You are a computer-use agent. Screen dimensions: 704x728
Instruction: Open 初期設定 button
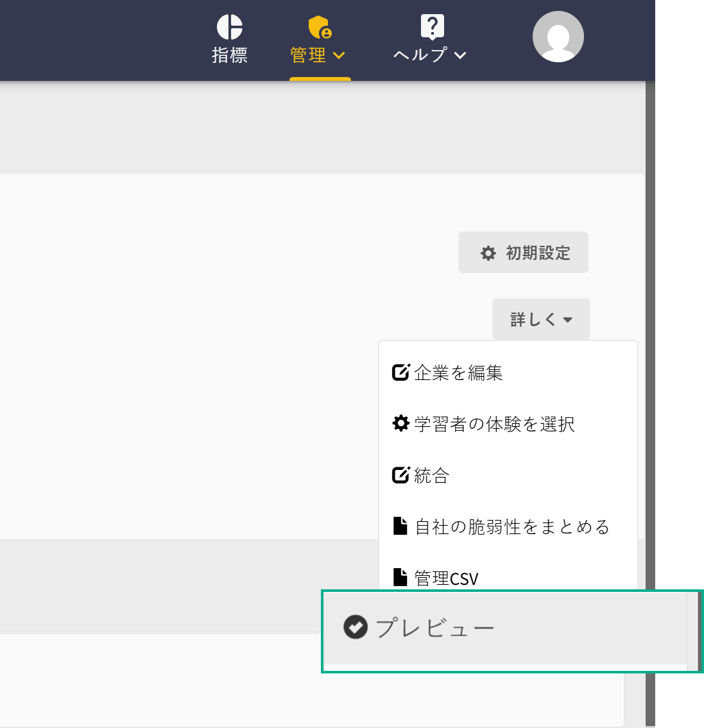coord(523,252)
